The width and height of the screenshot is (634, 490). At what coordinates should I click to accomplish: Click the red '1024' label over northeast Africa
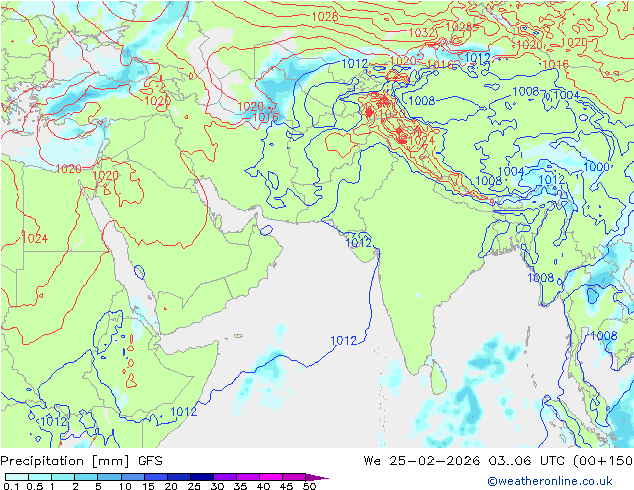coord(35,238)
